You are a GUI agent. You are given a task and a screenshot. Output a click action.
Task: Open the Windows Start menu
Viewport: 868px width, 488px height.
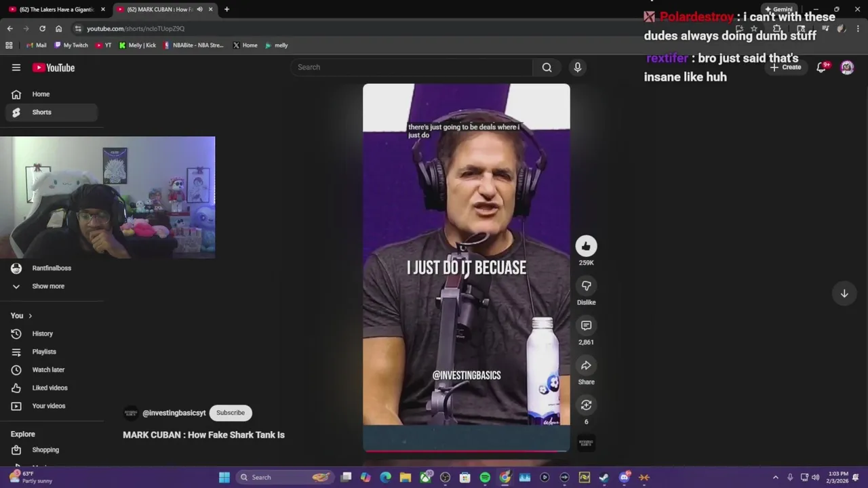click(x=224, y=477)
